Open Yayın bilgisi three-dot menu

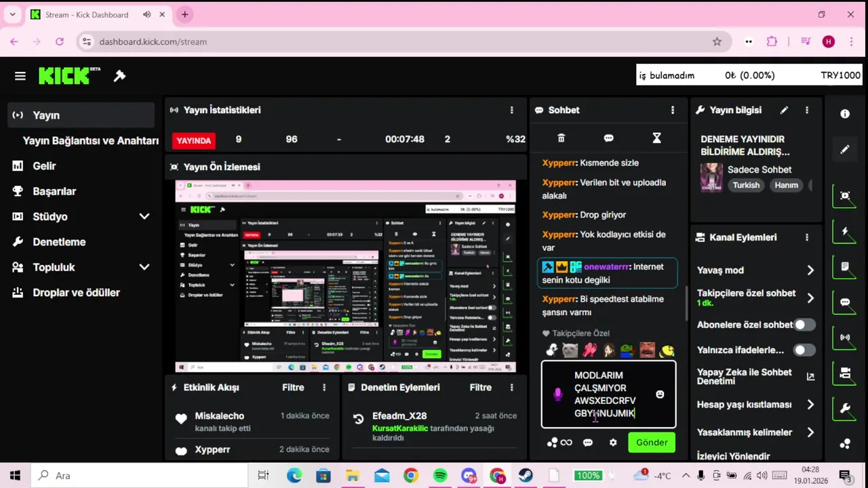[x=807, y=110]
